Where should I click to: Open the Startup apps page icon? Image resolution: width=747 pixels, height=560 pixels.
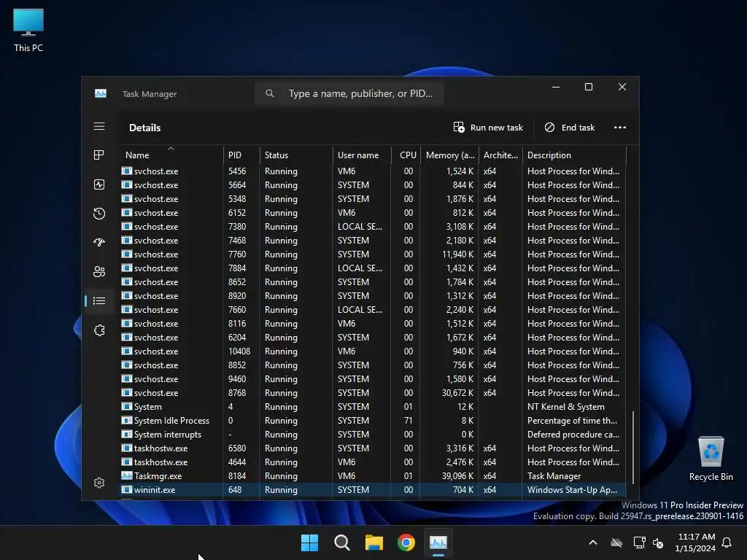coord(99,242)
